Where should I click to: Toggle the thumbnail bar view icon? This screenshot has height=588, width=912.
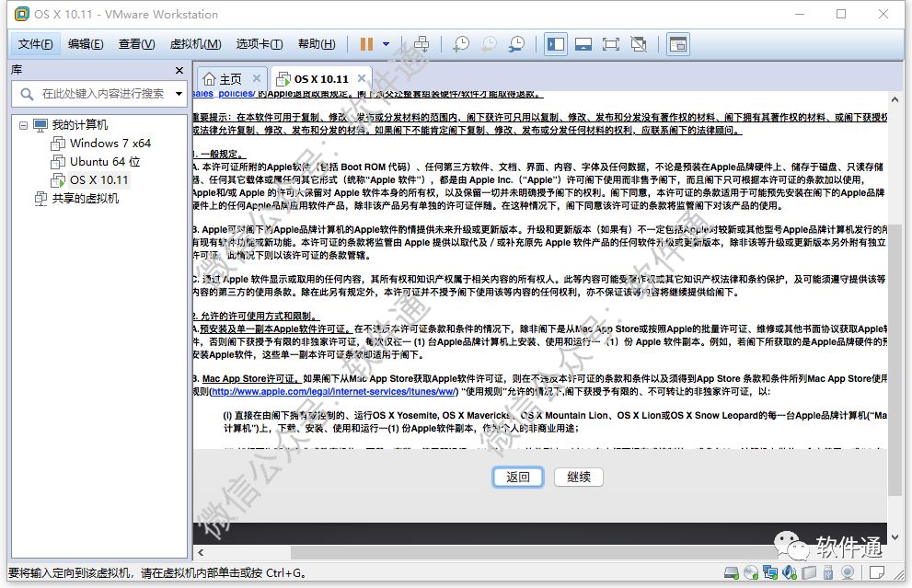(583, 44)
